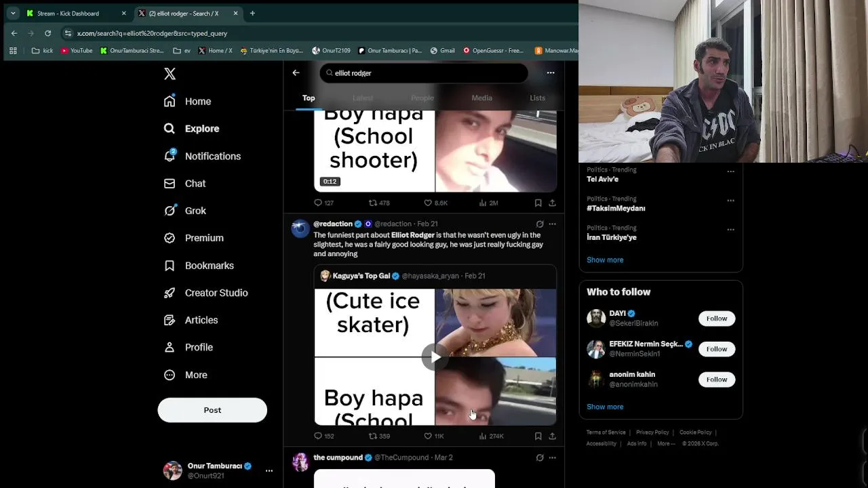
Task: Switch to Stream - Kick Dashboard browser tab
Action: [76, 13]
